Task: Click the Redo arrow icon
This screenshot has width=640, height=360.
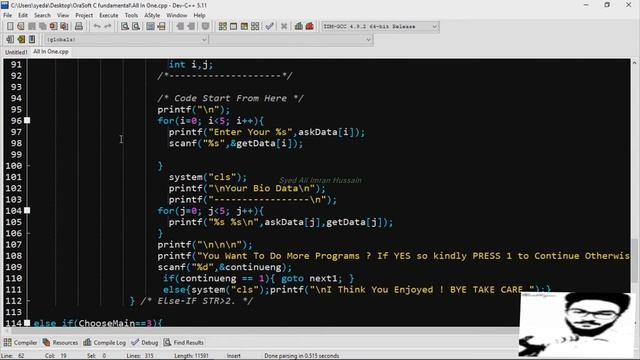Action: (x=108, y=27)
